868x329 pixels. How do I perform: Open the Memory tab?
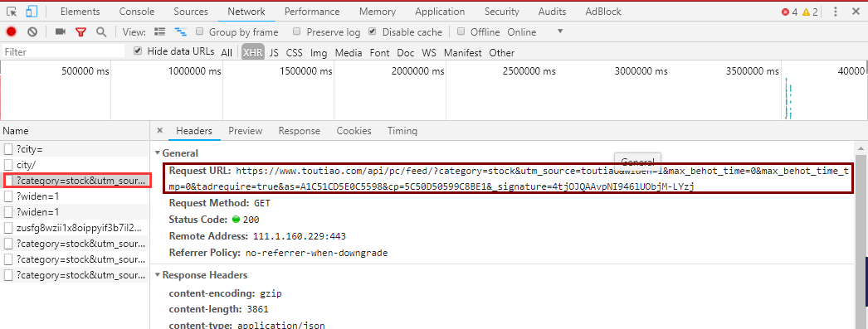(x=378, y=12)
